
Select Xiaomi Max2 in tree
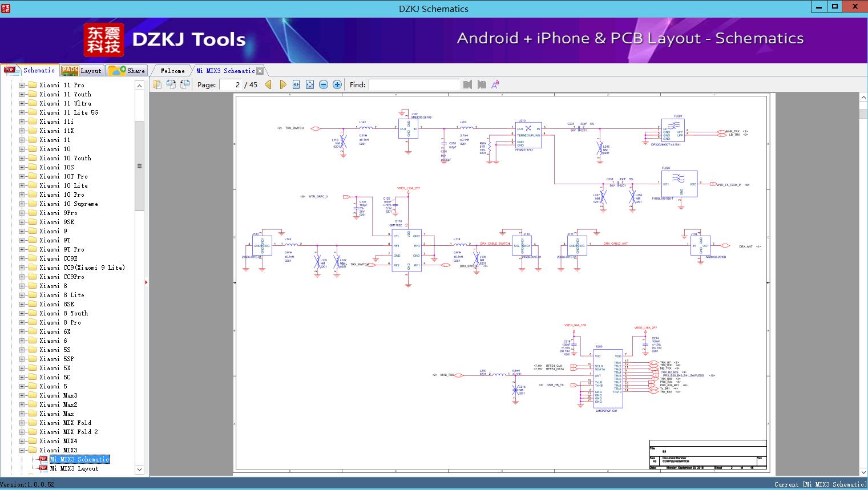pos(58,404)
